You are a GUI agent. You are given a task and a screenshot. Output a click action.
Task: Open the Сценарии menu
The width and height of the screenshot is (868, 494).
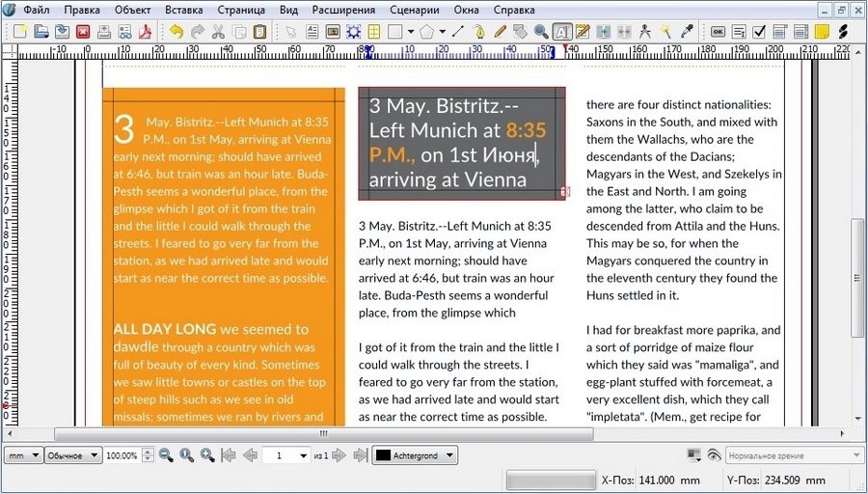click(415, 10)
